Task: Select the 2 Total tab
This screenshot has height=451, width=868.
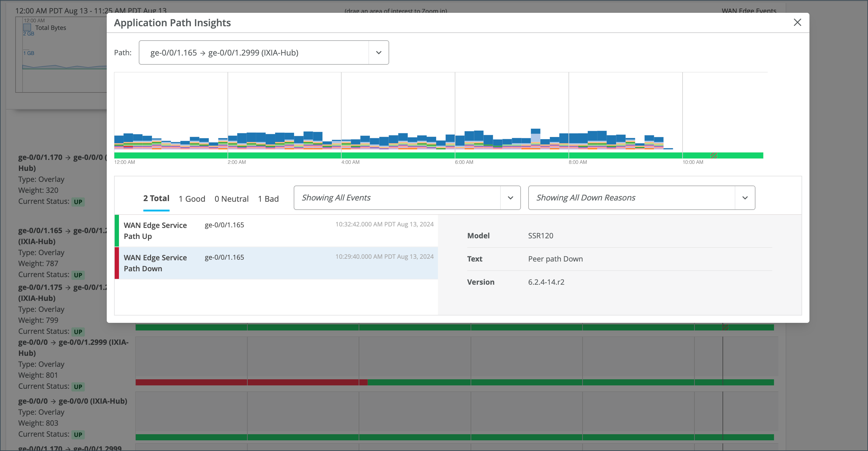Action: click(156, 199)
